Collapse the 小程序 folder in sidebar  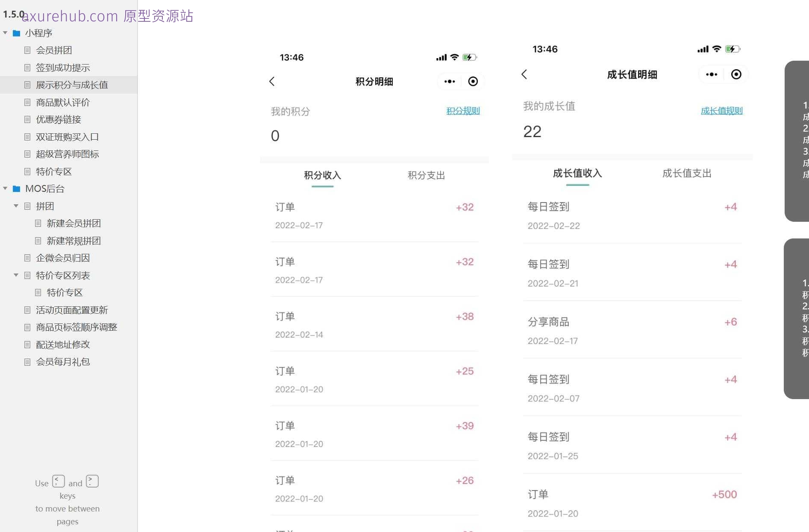(5, 33)
